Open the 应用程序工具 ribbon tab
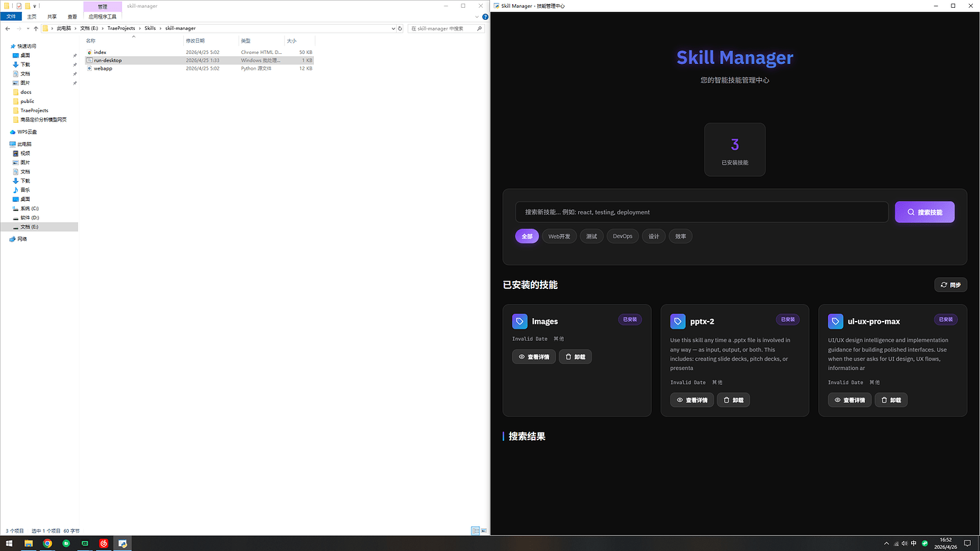 click(x=102, y=16)
